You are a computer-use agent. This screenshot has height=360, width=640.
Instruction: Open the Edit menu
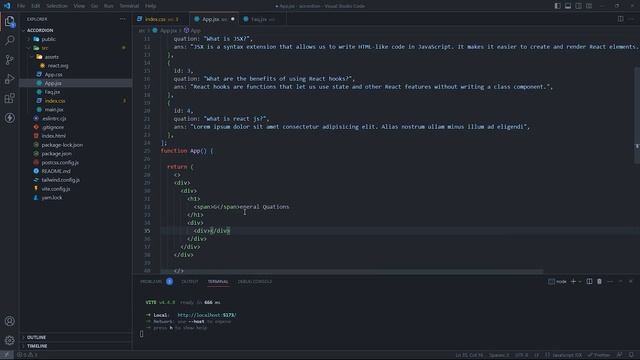(x=36, y=6)
